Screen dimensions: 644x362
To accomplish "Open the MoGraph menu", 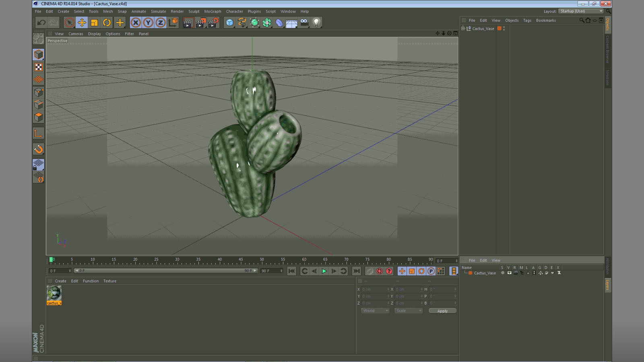I will [x=213, y=11].
